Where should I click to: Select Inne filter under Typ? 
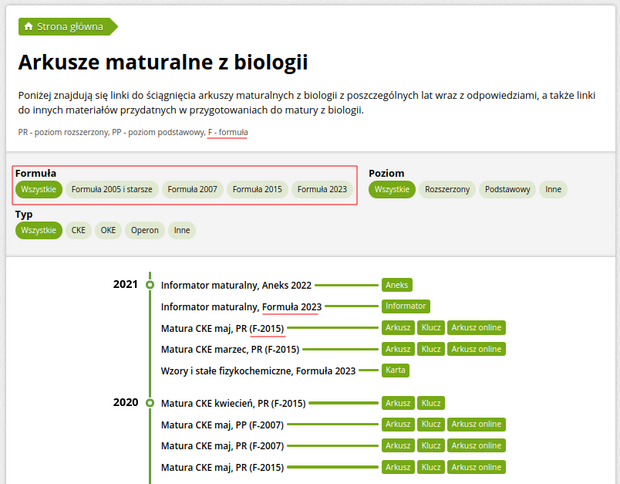[182, 231]
